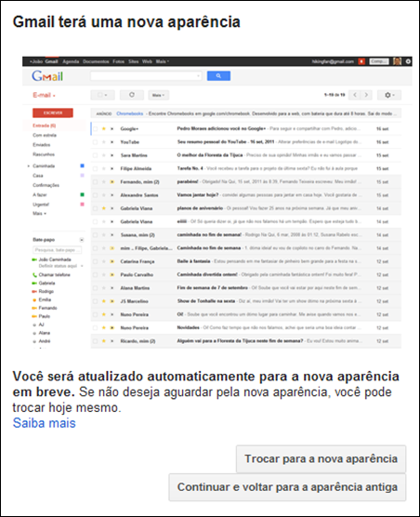The height and width of the screenshot is (517, 420).
Task: Click the red notification icon in top bar
Action: point(361,61)
